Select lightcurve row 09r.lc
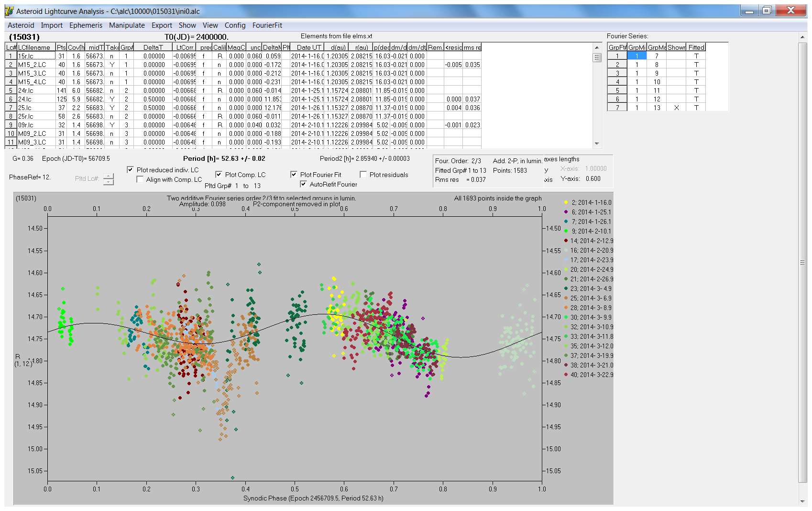This screenshot has height=511, width=812. 243,125
